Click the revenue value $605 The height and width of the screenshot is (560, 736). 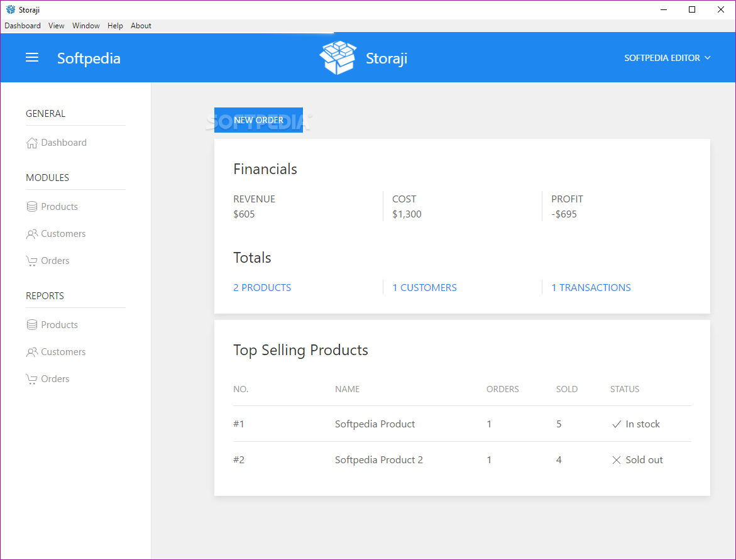pos(244,214)
